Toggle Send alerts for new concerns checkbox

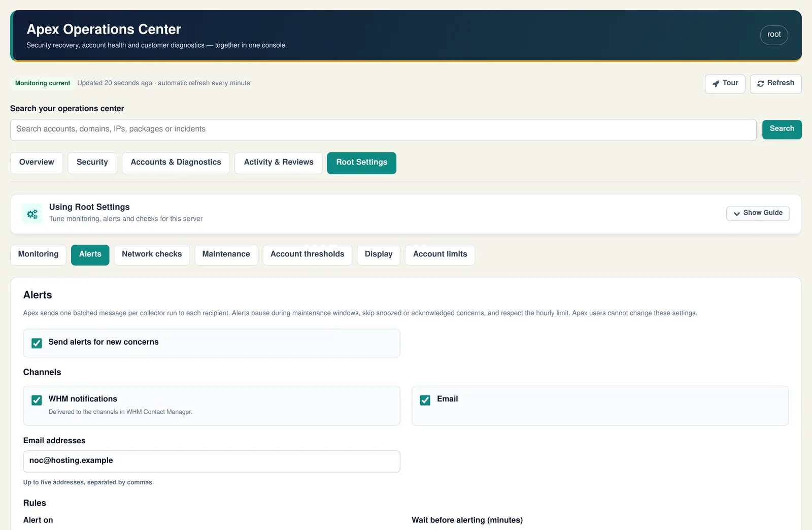(x=37, y=343)
